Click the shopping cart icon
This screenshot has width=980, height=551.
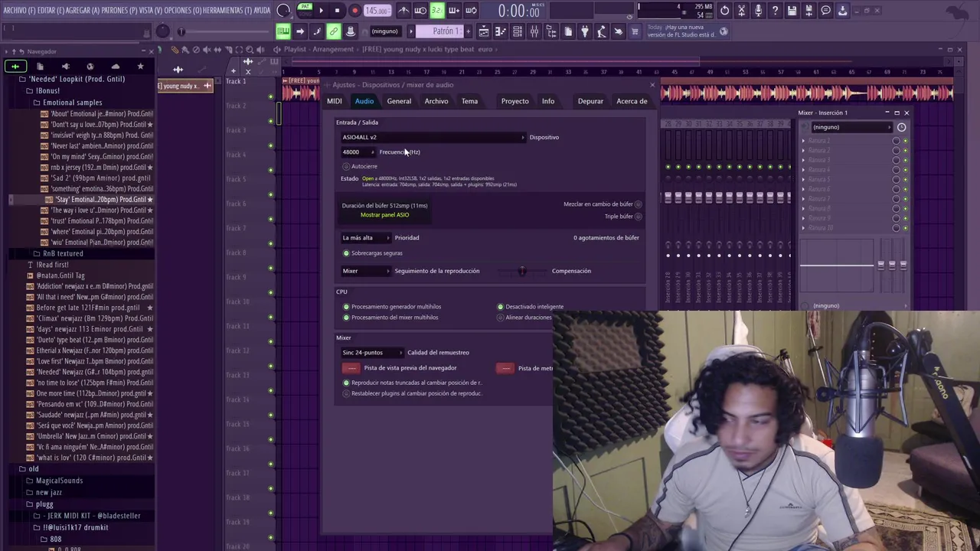[635, 31]
